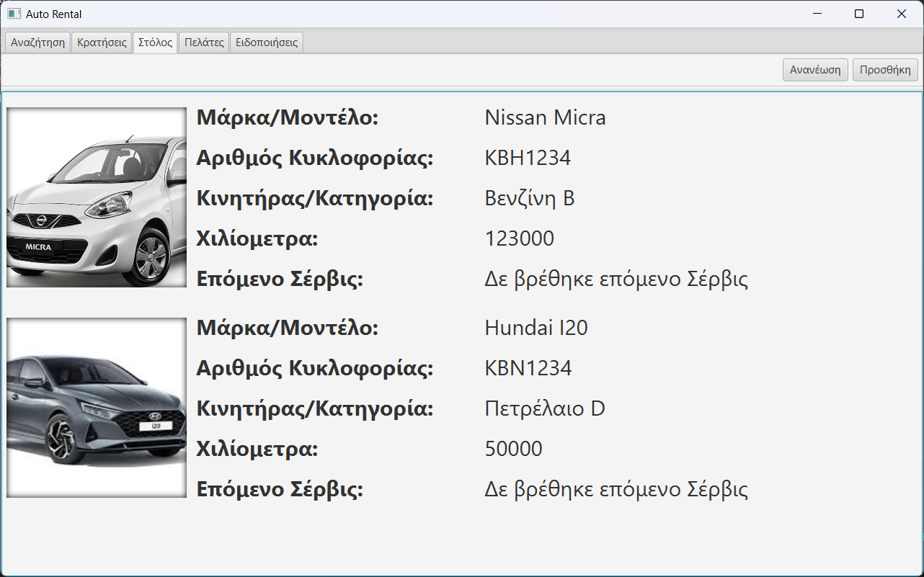Click the 'Κινητήρας/Κατηγορία:' label beside Πετρέλαιο D

coord(315,408)
